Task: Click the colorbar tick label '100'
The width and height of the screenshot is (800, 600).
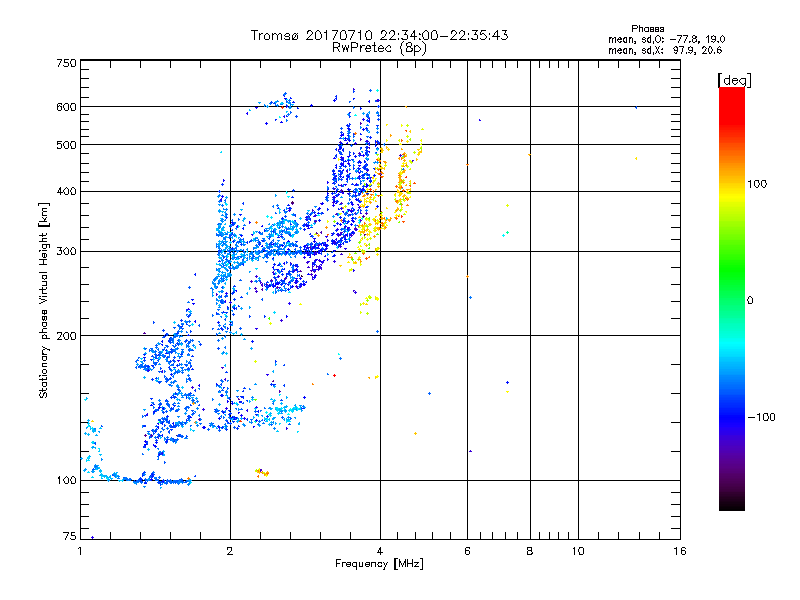Action: point(757,184)
